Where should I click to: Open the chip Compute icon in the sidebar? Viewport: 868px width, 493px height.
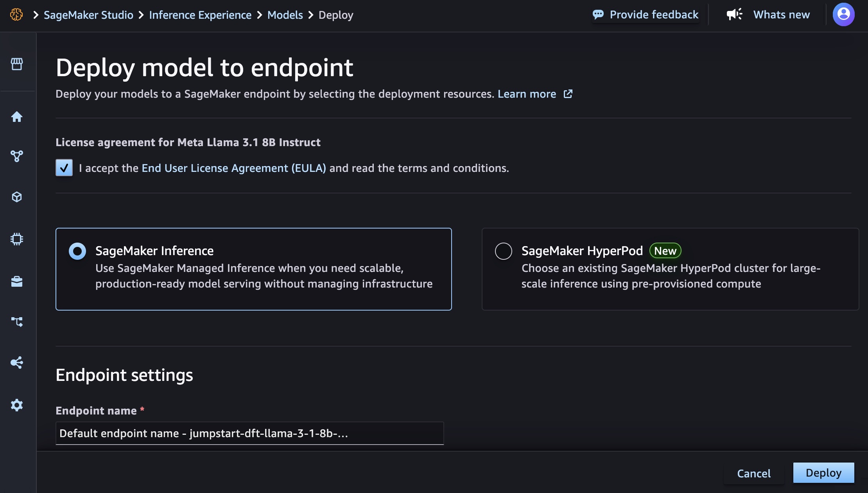tap(17, 239)
